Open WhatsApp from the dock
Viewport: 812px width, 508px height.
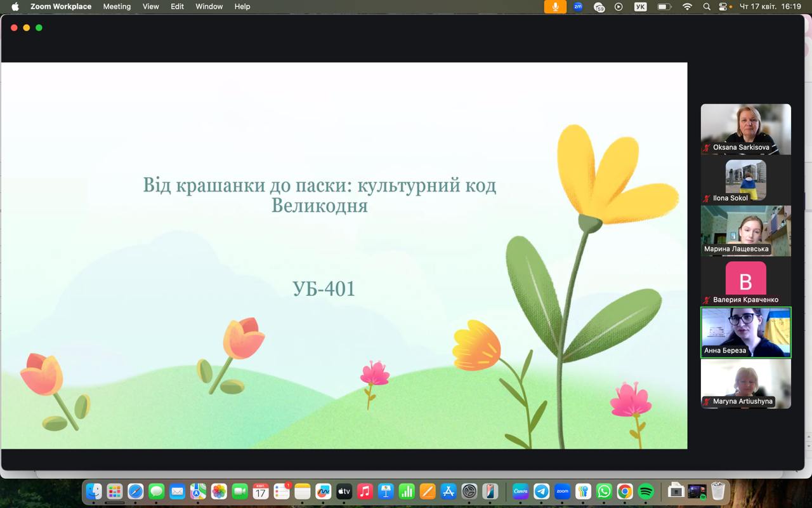point(604,491)
